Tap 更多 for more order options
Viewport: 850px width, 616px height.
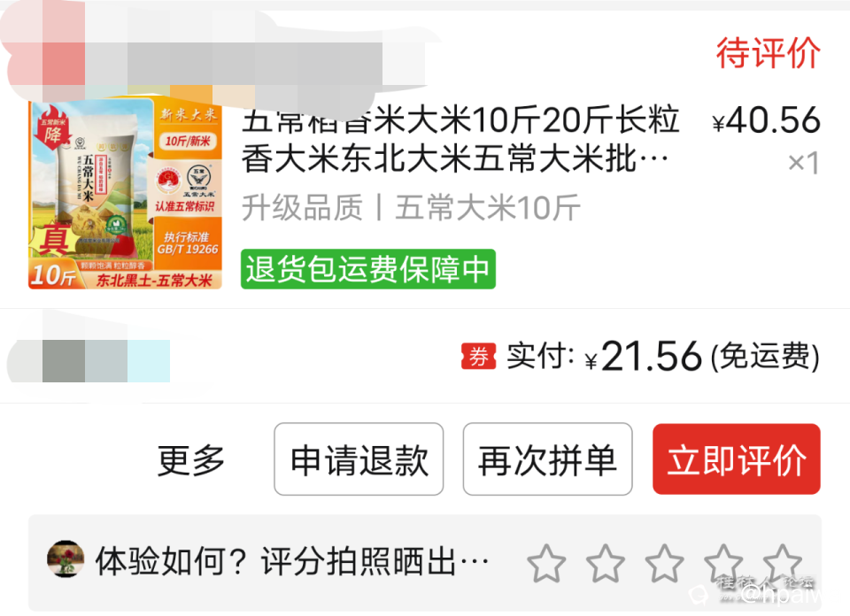191,460
